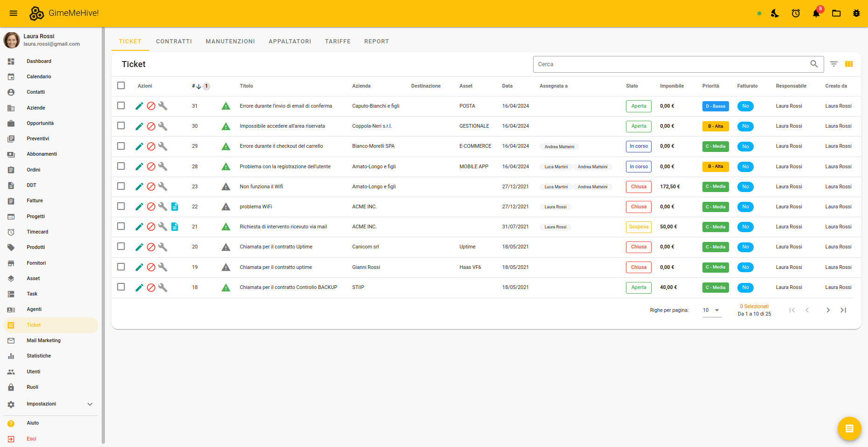Viewport: 868px width, 447px height.
Task: Click the Fatturato No chip of ticket 31
Action: (745, 106)
